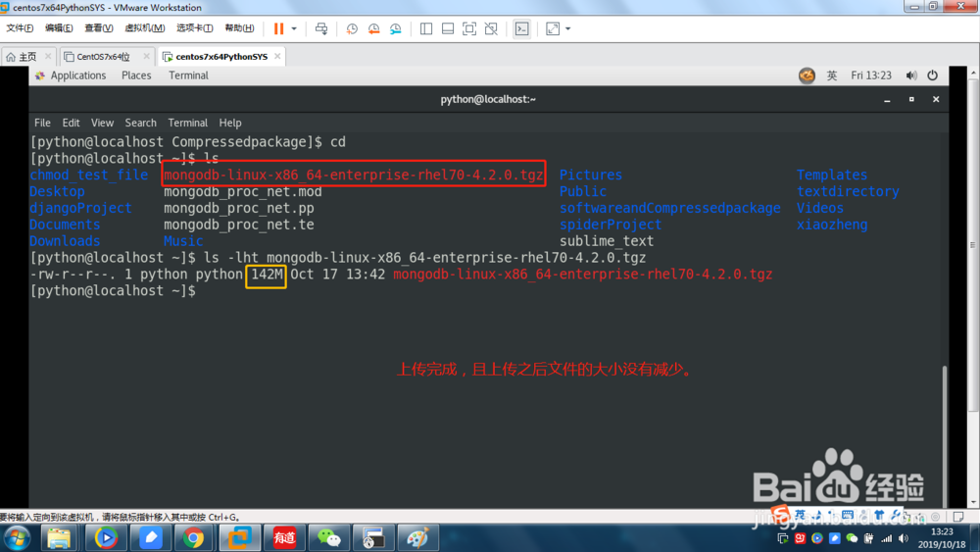This screenshot has height=552, width=980.
Task: Revert to snapshot using the clock-arrow icon
Action: (373, 28)
